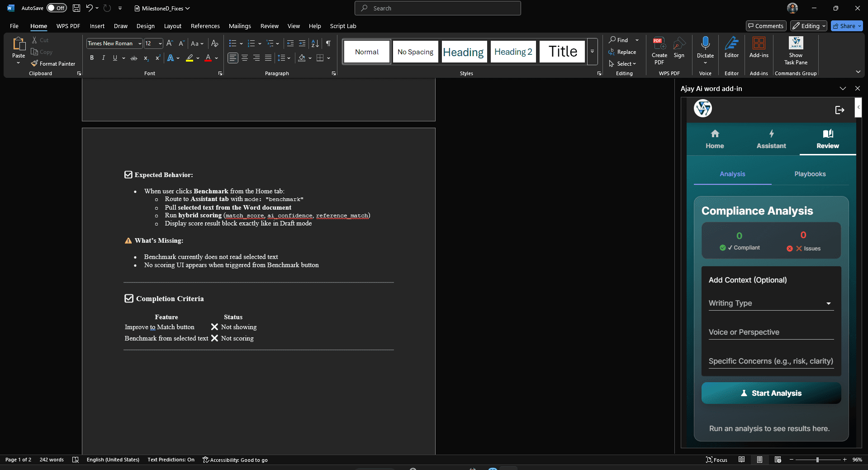
Task: Align text left
Action: 233,58
